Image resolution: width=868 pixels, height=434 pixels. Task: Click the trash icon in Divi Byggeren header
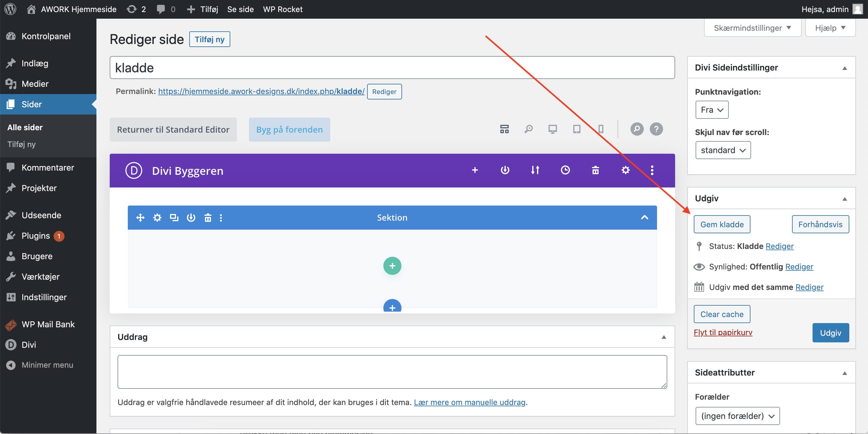click(x=596, y=170)
